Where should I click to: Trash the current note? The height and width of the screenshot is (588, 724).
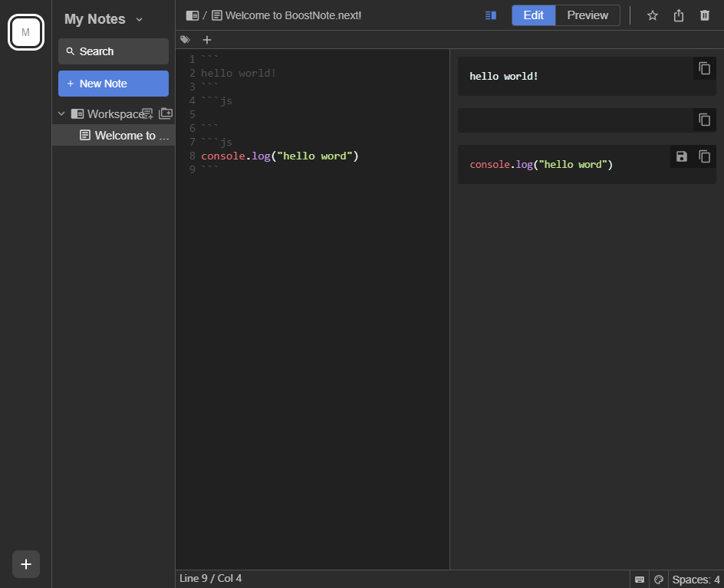click(x=705, y=15)
